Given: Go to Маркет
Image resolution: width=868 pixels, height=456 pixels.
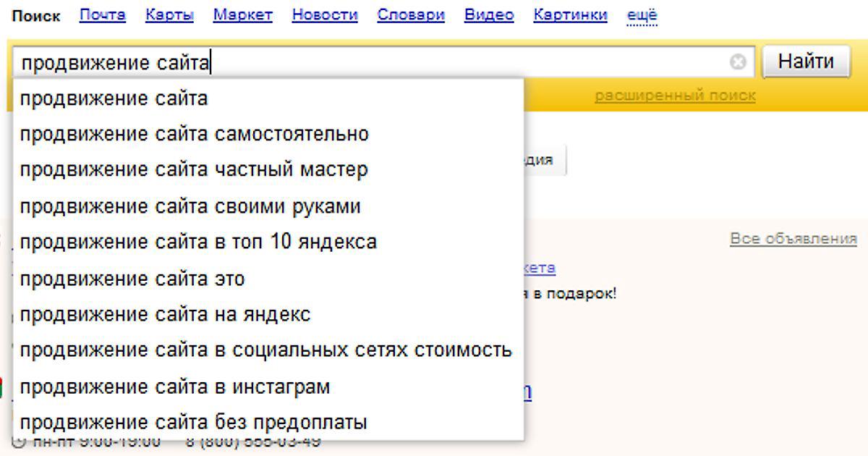Looking at the screenshot, I should (243, 15).
